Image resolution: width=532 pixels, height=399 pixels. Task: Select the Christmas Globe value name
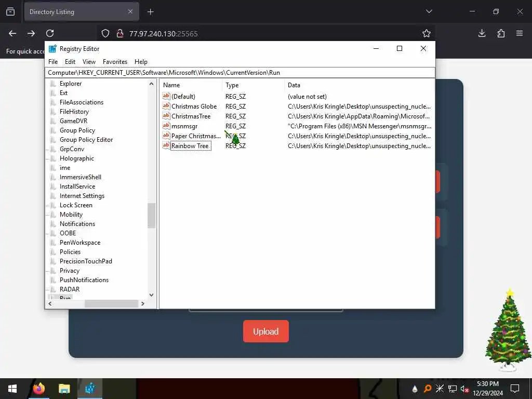pyautogui.click(x=194, y=107)
